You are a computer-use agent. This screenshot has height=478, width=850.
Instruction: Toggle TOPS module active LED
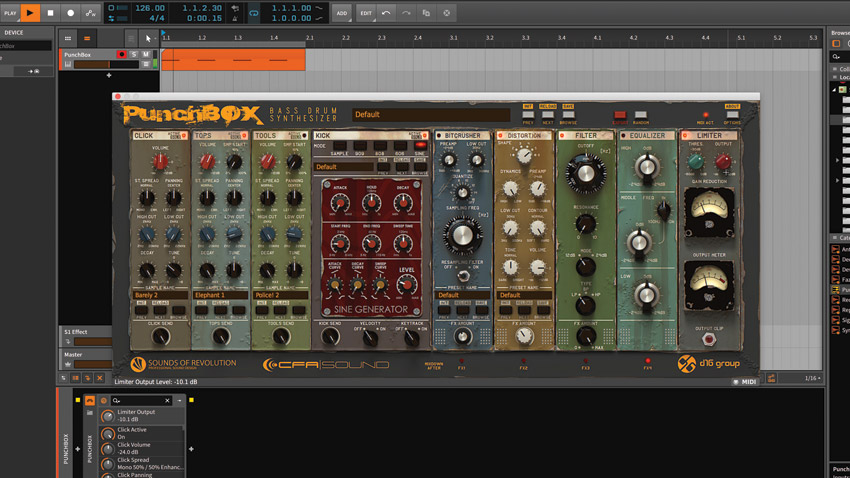click(244, 135)
